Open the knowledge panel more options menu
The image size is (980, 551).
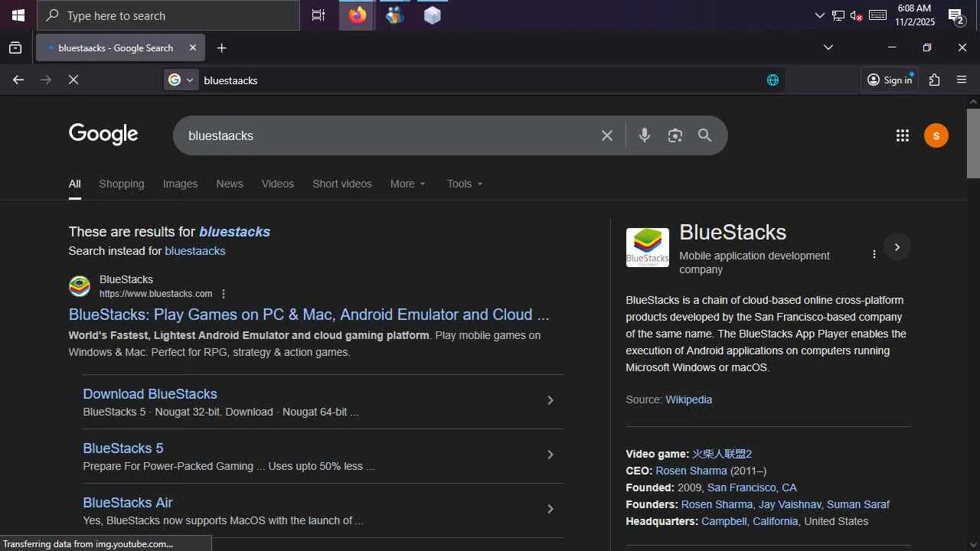[874, 254]
